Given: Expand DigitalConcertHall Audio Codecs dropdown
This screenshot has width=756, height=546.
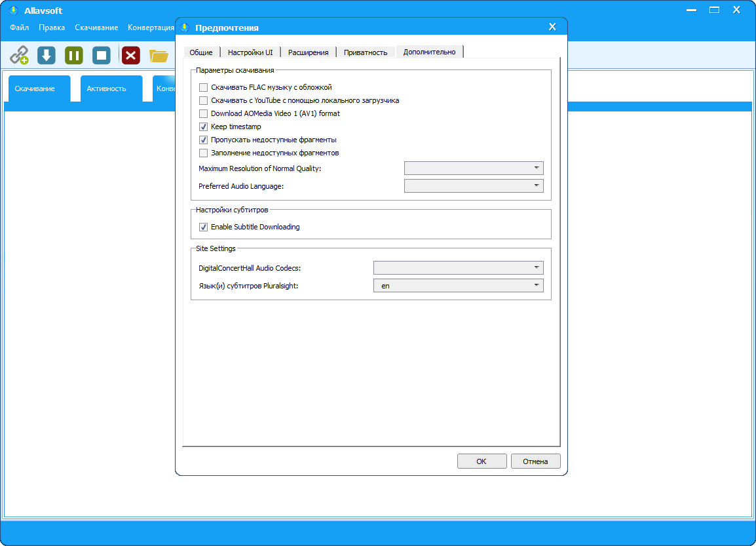Looking at the screenshot, I should tap(458, 268).
